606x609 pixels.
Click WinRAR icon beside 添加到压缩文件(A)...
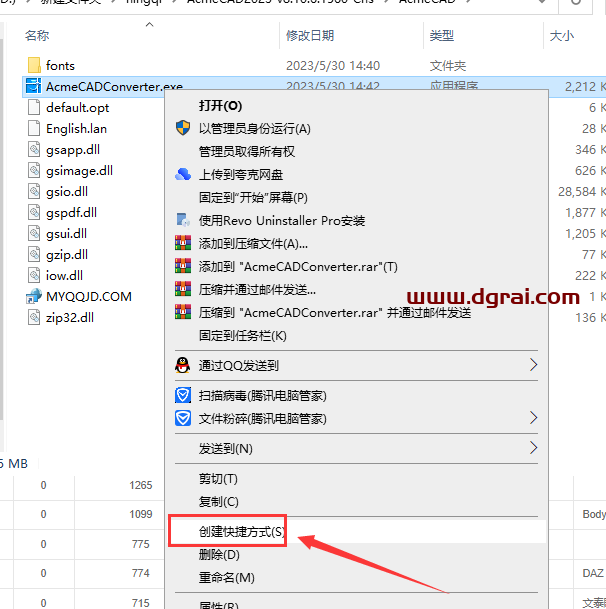[183, 243]
